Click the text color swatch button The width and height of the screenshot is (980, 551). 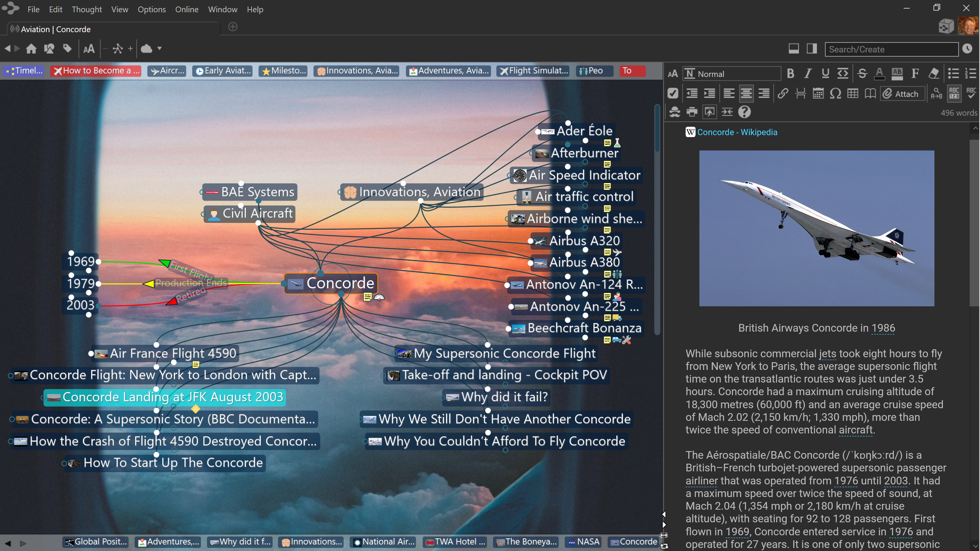pos(879,74)
